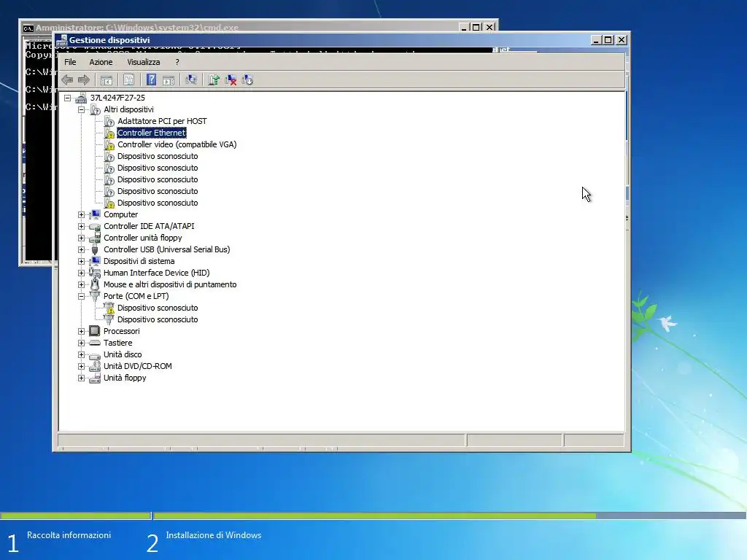Minimize the Gestione dispositivi window
The height and width of the screenshot is (560, 747).
click(x=596, y=40)
